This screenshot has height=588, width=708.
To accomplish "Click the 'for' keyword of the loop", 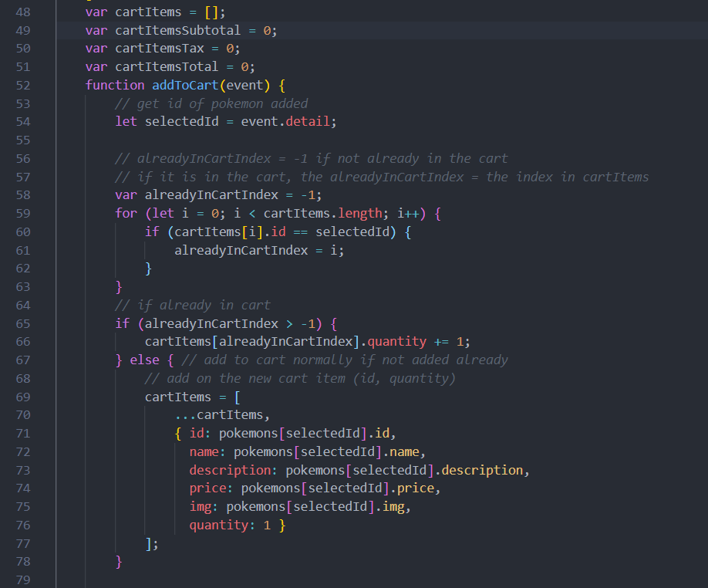I will click(x=126, y=213).
